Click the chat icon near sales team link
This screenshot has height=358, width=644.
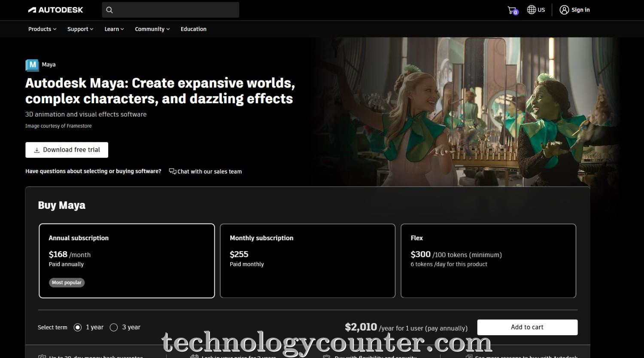coord(172,171)
